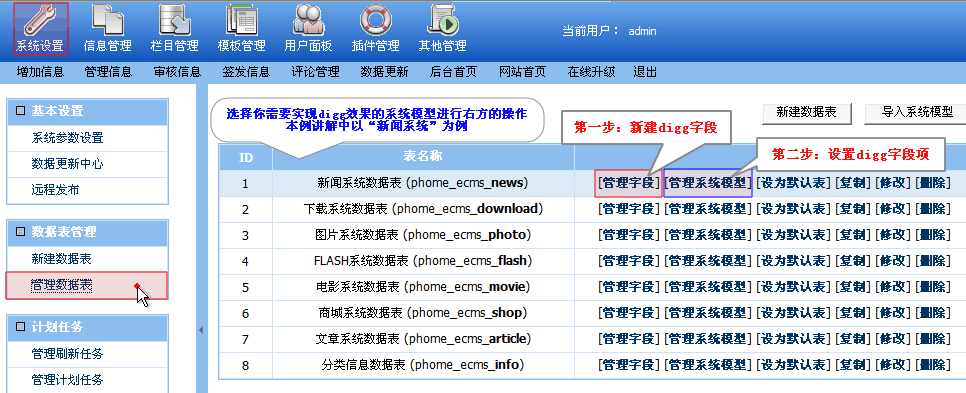
Task: Select 数据更新 in the menu bar
Action: point(384,72)
